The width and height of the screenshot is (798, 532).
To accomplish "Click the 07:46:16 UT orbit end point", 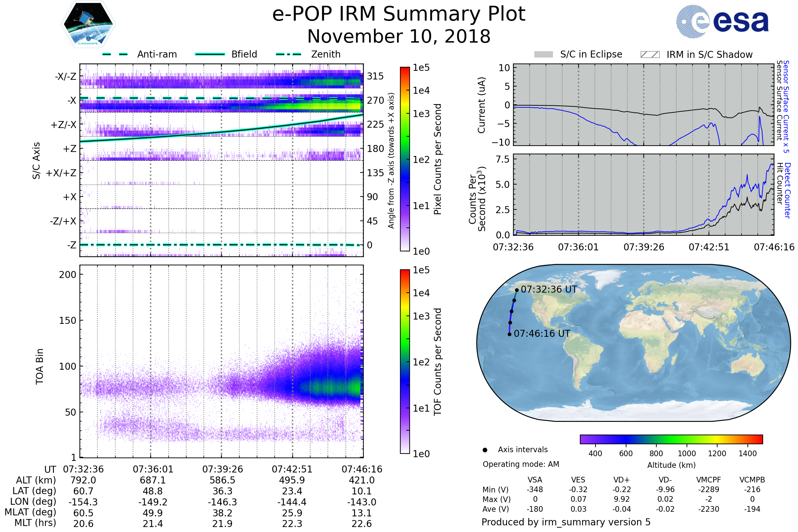I will 509,334.
